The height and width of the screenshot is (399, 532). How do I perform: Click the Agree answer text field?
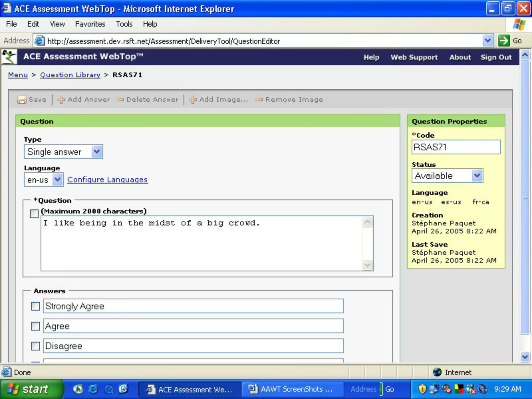coord(193,326)
